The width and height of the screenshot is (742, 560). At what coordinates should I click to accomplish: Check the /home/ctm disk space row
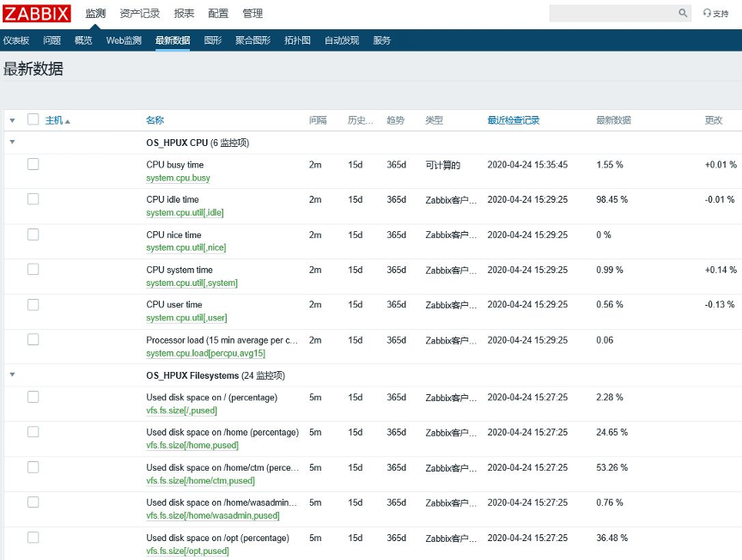[x=33, y=467]
